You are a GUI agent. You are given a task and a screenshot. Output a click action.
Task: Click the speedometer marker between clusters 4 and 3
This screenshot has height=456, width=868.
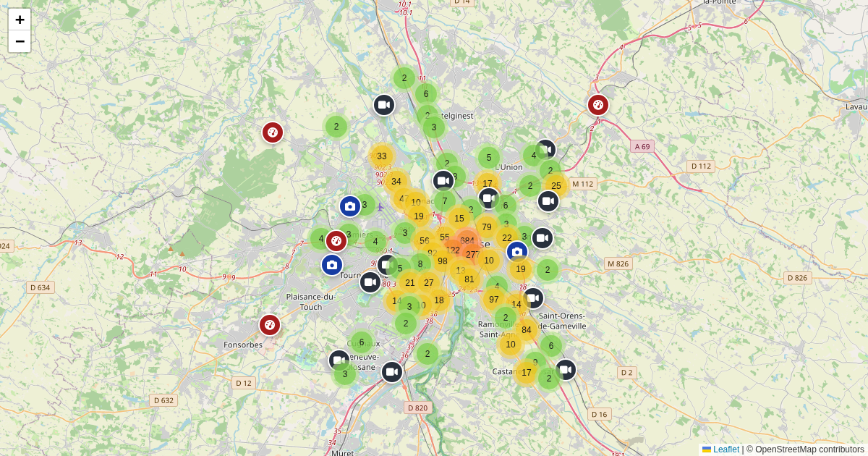point(336,241)
